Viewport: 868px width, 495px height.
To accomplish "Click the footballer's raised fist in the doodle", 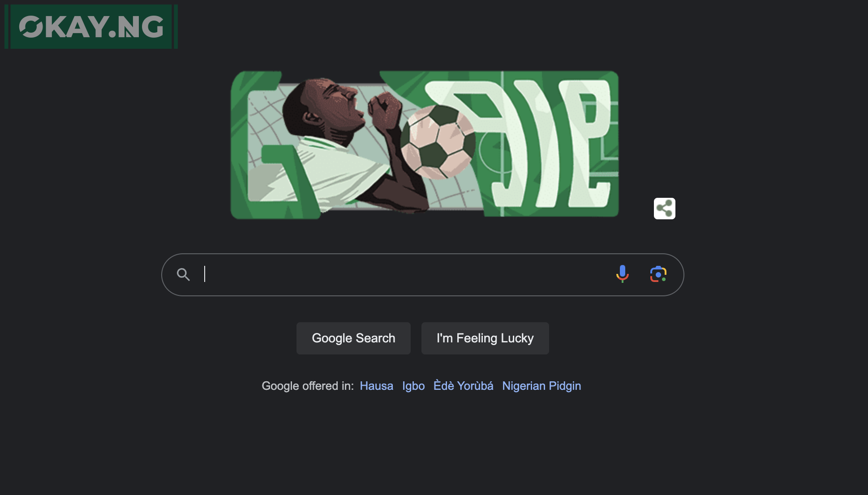I will (384, 110).
